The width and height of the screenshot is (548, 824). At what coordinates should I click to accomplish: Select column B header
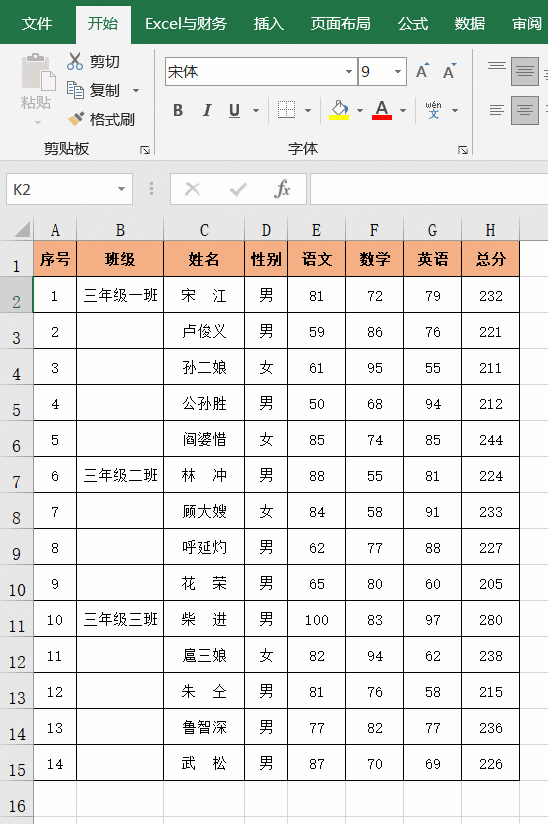tap(120, 230)
